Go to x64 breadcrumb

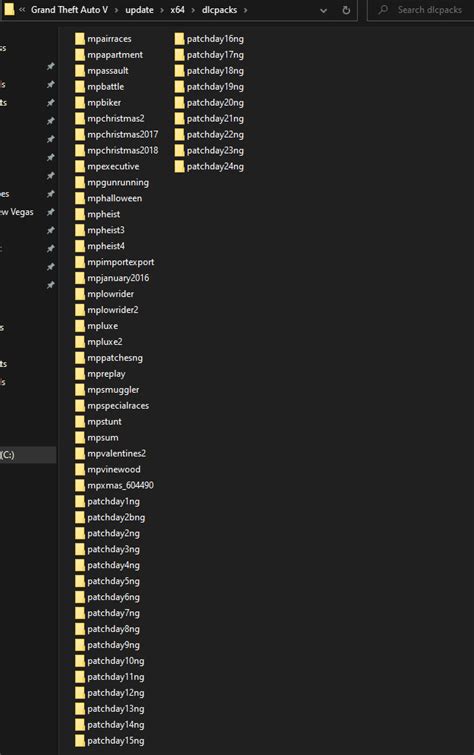pyautogui.click(x=177, y=10)
